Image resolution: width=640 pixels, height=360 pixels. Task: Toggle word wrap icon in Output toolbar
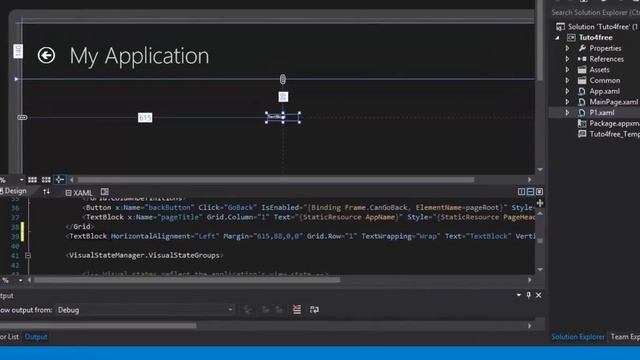pyautogui.click(x=314, y=310)
